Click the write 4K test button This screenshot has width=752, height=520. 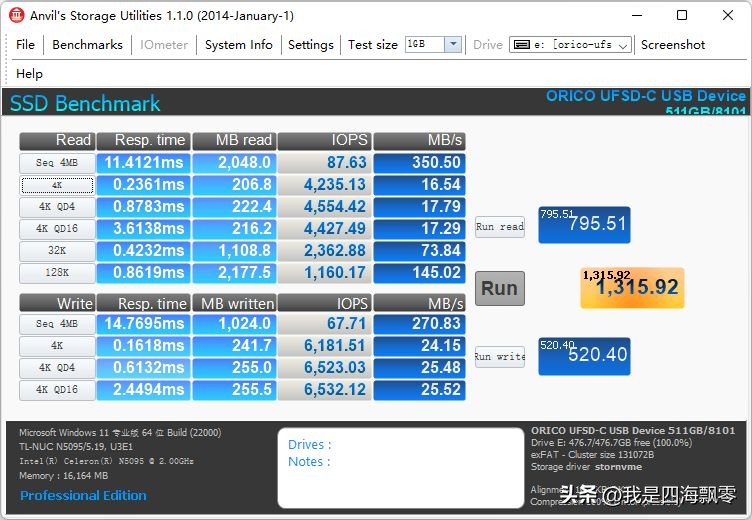tap(57, 345)
